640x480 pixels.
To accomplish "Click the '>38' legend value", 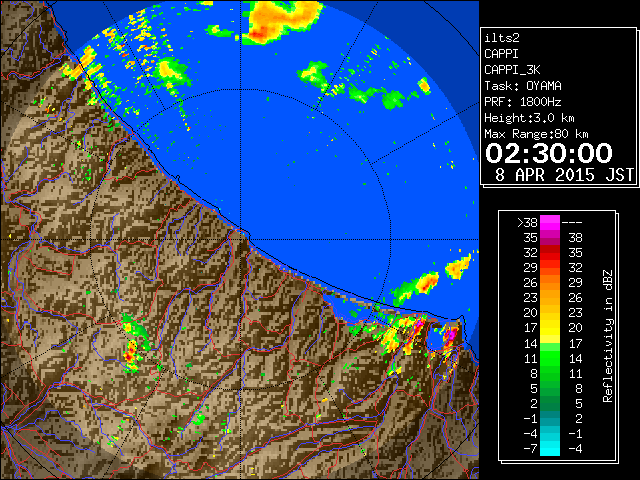I will point(527,222).
